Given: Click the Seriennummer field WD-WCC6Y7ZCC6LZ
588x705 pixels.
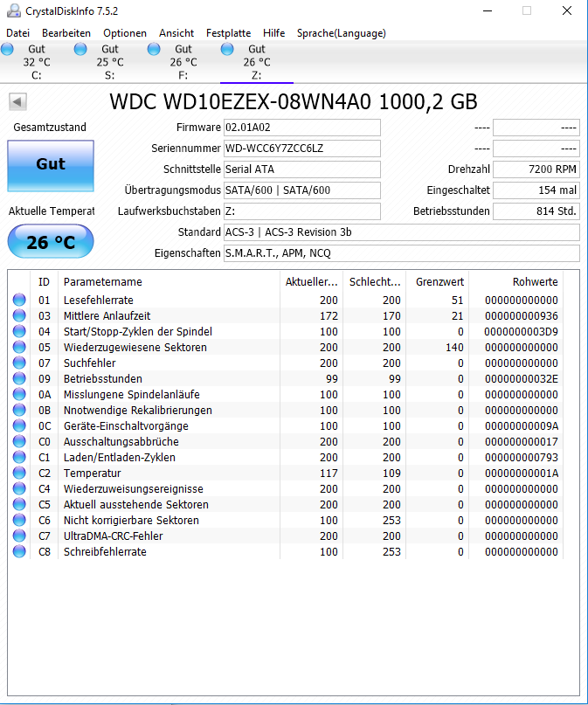Looking at the screenshot, I should [302, 149].
